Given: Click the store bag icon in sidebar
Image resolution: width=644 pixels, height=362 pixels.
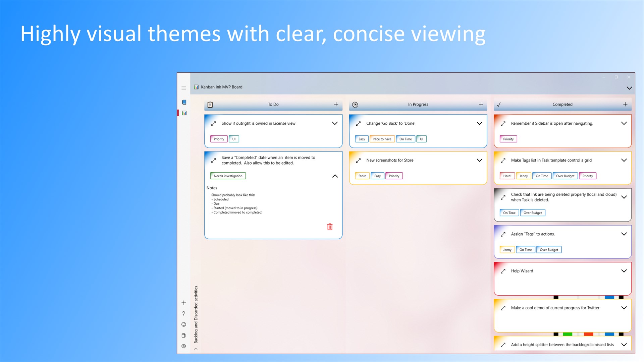Looking at the screenshot, I should click(x=183, y=335).
